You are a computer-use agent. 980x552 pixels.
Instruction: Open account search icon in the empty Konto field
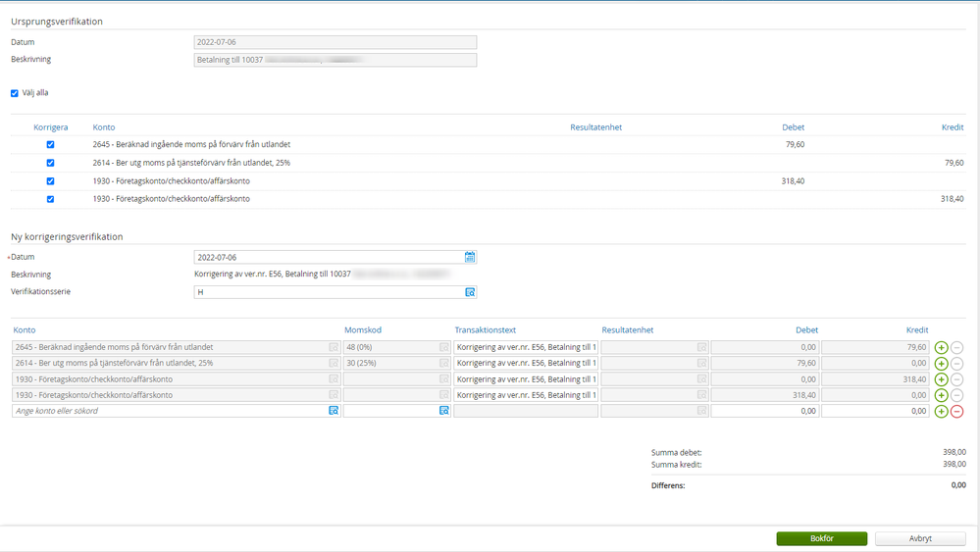tap(334, 412)
